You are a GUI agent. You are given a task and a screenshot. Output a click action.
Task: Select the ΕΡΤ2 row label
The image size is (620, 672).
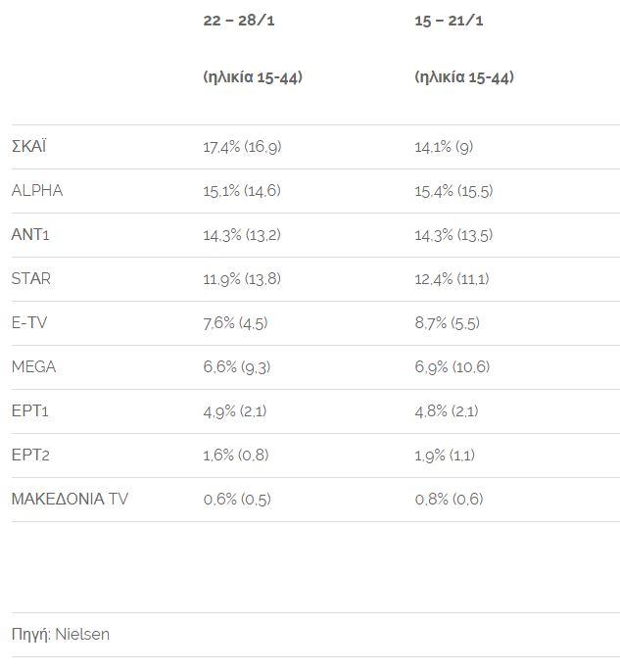(30, 456)
